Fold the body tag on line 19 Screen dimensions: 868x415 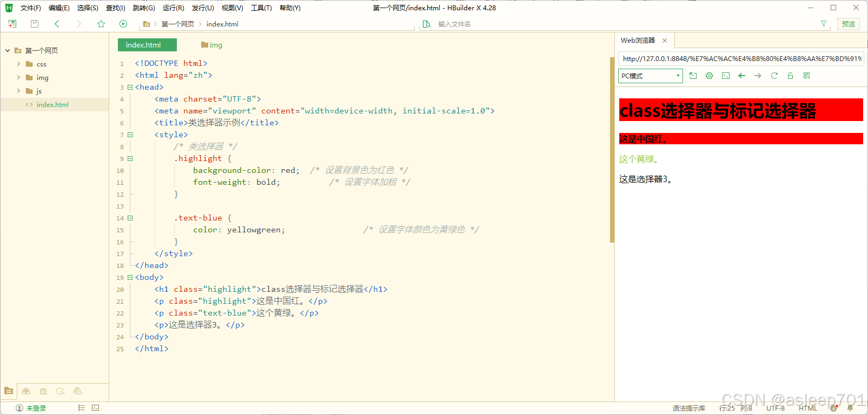click(130, 277)
